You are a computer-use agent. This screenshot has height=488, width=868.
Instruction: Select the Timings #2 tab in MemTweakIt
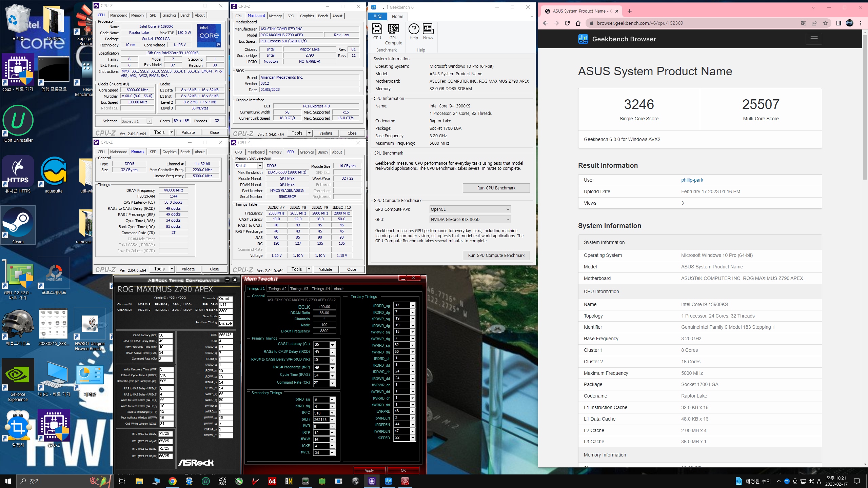pos(277,289)
